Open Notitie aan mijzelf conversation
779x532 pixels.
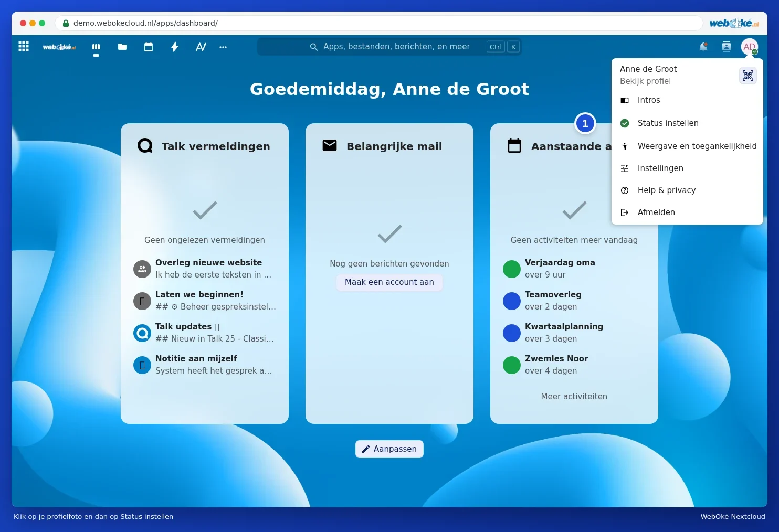(205, 365)
